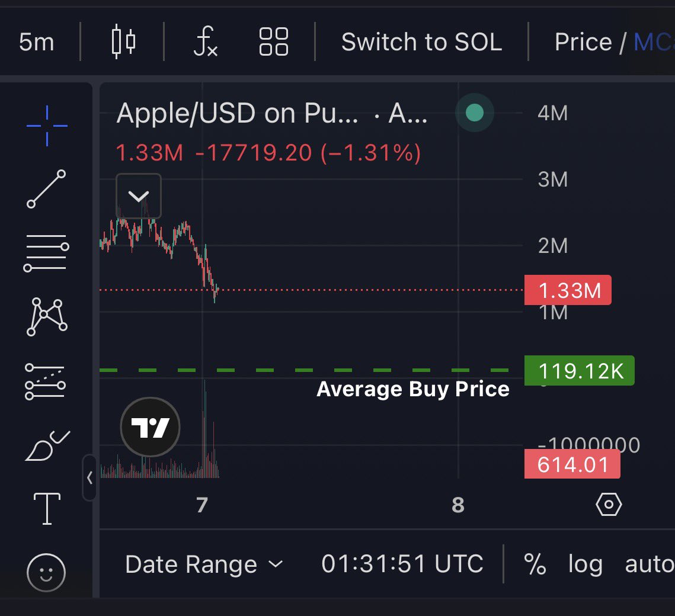Click Switch to SOL

point(421,42)
